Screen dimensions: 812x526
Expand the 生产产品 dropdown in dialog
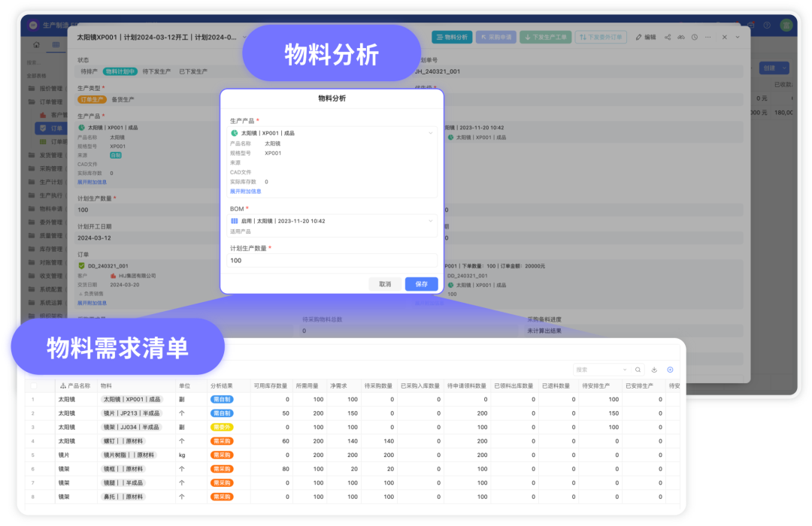pos(431,133)
